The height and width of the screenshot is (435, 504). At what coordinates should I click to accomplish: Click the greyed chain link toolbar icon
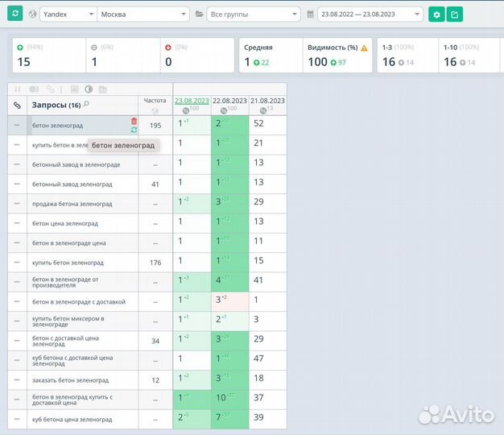coord(51,89)
